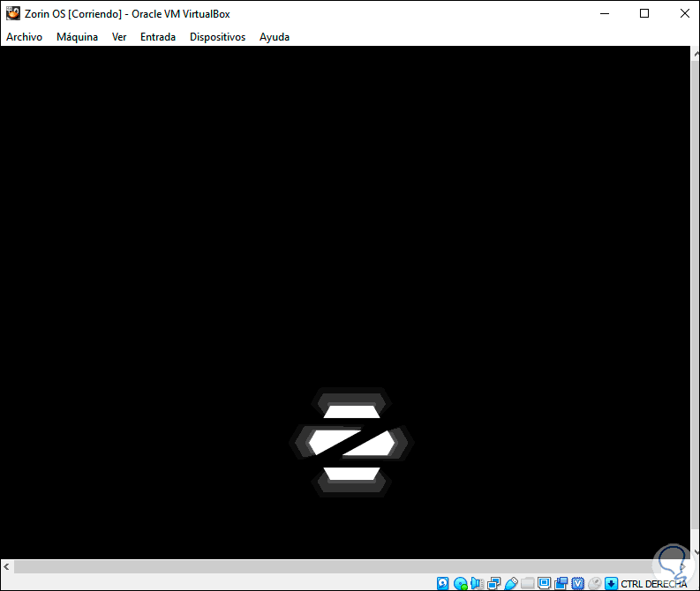
Task: Click the horizontal scrollbar left arrow
Action: point(6,566)
